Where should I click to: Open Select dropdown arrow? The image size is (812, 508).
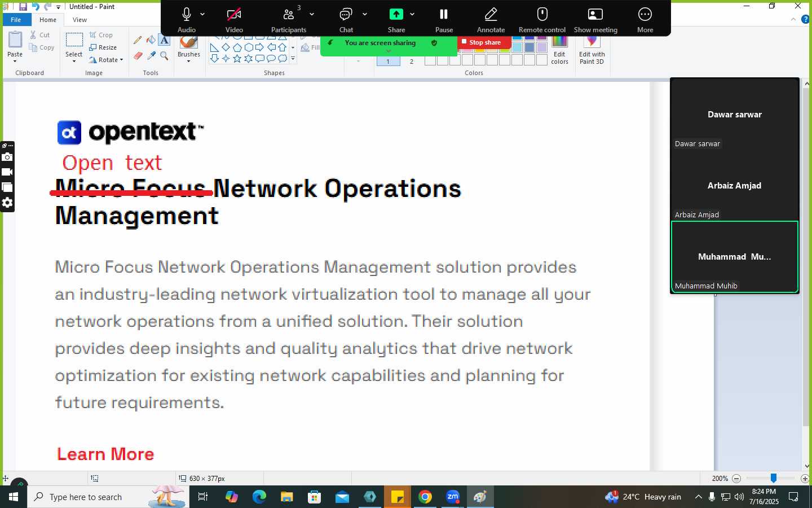click(74, 61)
